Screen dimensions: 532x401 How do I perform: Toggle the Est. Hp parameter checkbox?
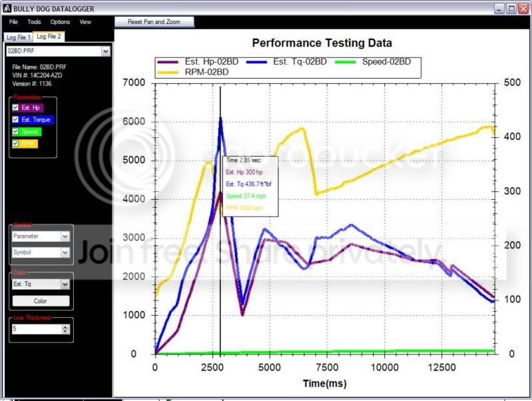pyautogui.click(x=15, y=108)
